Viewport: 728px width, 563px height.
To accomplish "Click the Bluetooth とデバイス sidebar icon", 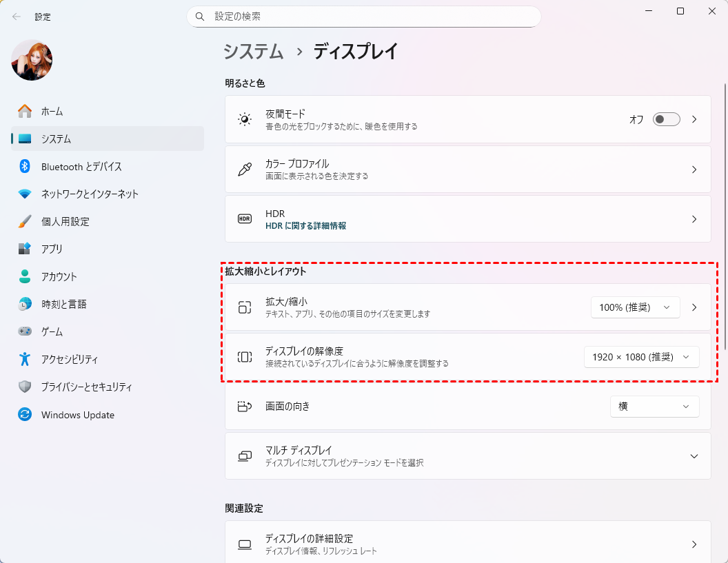I will click(x=25, y=166).
